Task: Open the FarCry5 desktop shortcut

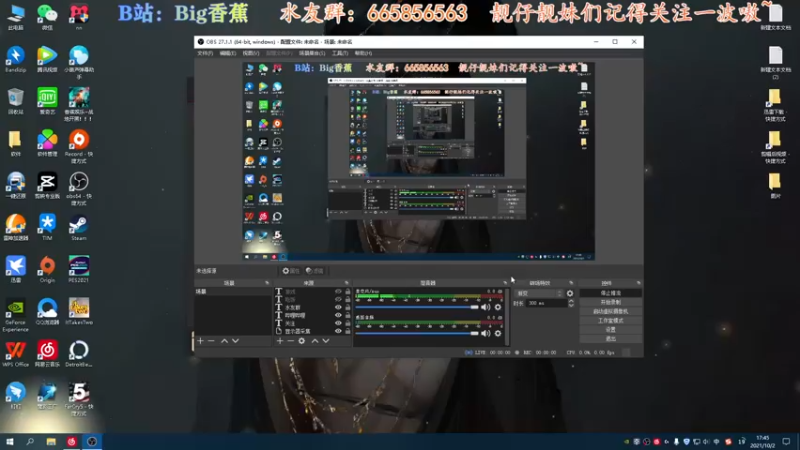Action: point(79,399)
